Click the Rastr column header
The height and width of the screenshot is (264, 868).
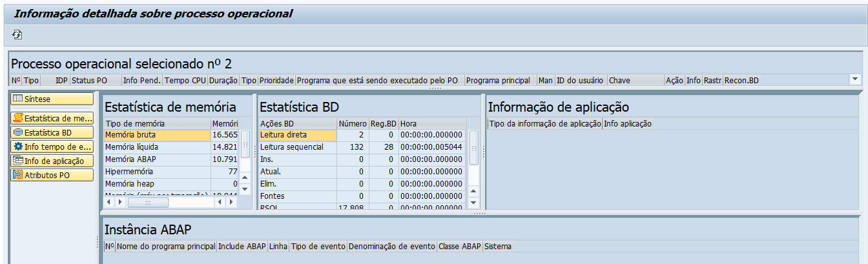coord(713,81)
